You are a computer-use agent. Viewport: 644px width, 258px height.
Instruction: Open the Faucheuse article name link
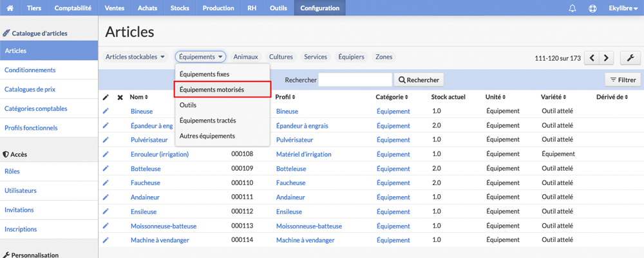coord(146,183)
